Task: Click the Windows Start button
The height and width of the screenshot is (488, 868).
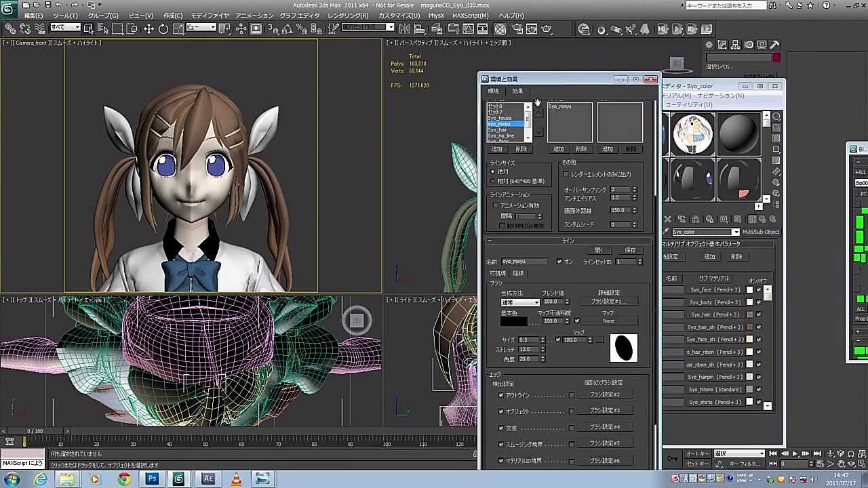Action: 12,479
